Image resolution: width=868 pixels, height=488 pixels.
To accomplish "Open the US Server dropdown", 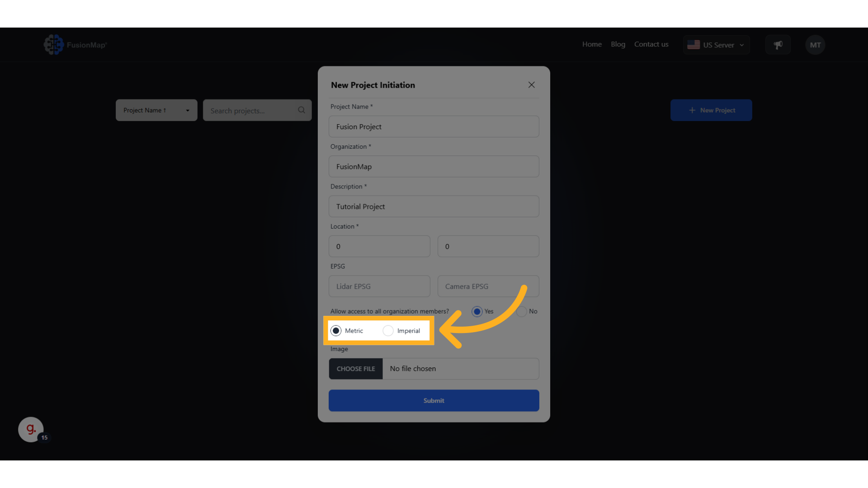I will [717, 45].
